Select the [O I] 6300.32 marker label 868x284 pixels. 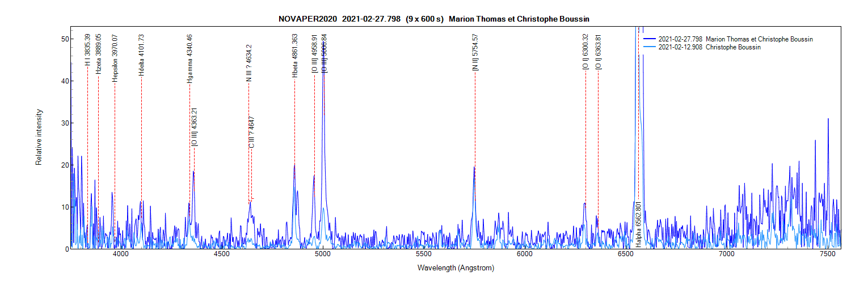[x=585, y=52]
